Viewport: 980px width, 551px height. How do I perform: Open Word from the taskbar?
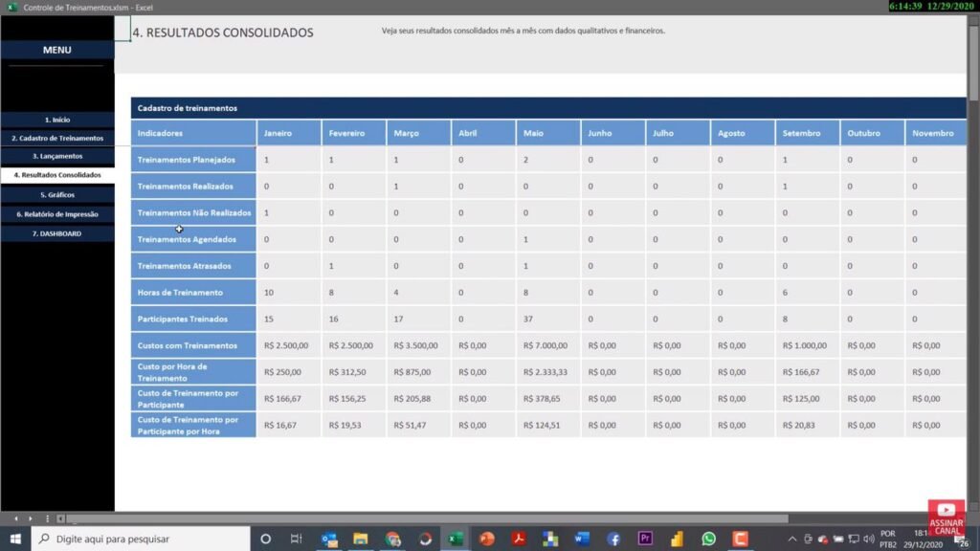[582, 539]
